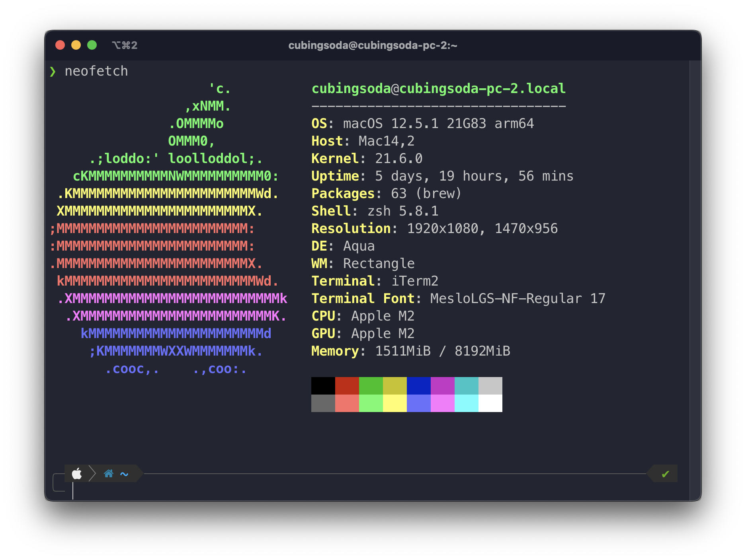This screenshot has height=560, width=746.
Task: Click the tilde directory in the prompt
Action: point(124,474)
